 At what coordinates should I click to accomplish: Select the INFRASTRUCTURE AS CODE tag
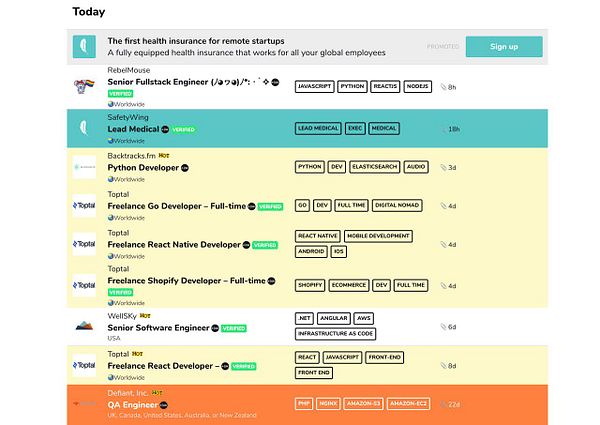pos(335,334)
